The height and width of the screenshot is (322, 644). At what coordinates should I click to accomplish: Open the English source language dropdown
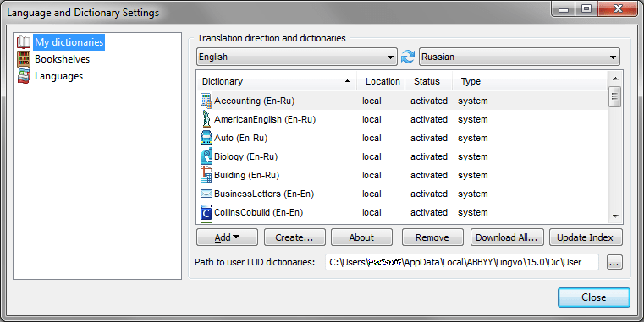coord(297,57)
